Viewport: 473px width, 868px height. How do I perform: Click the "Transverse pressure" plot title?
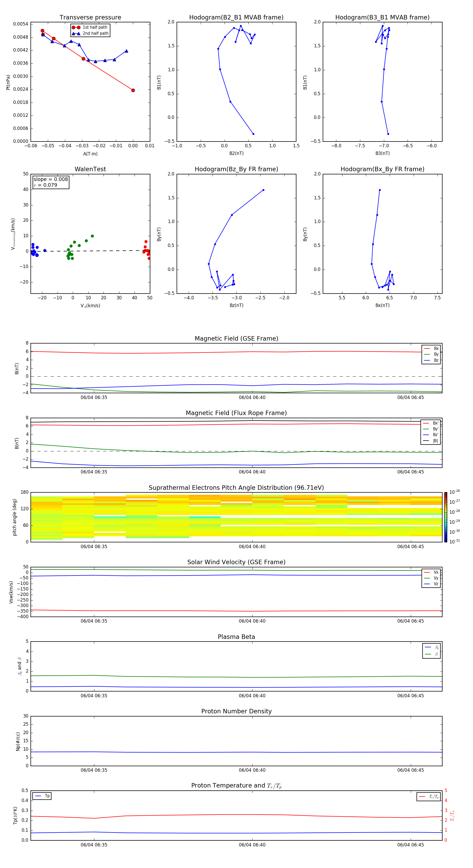coord(90,17)
